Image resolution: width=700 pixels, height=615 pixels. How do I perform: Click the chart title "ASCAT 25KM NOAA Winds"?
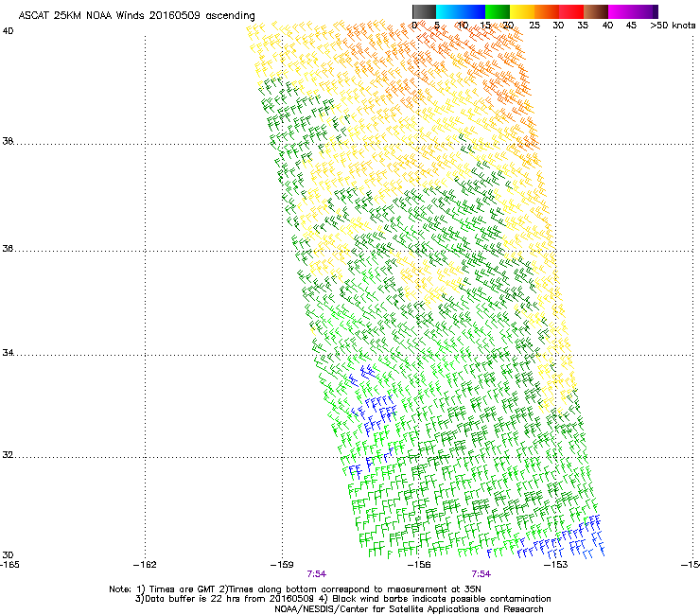(82, 16)
